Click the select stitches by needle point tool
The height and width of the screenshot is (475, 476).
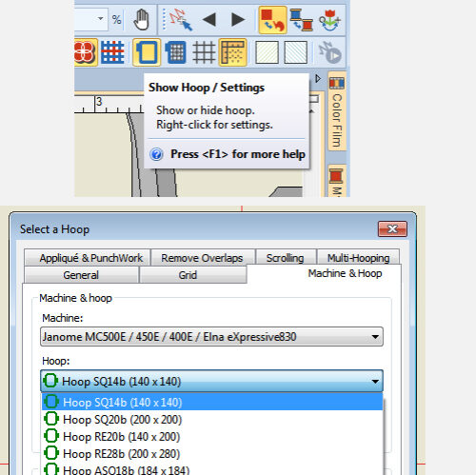tap(181, 20)
